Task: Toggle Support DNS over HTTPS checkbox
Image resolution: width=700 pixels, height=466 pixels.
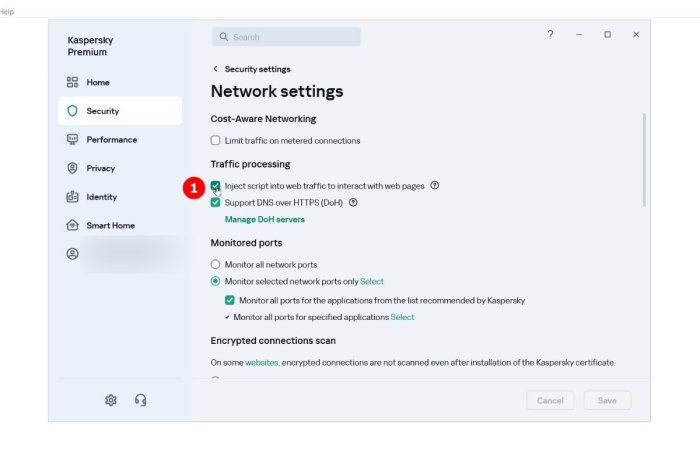Action: click(215, 202)
